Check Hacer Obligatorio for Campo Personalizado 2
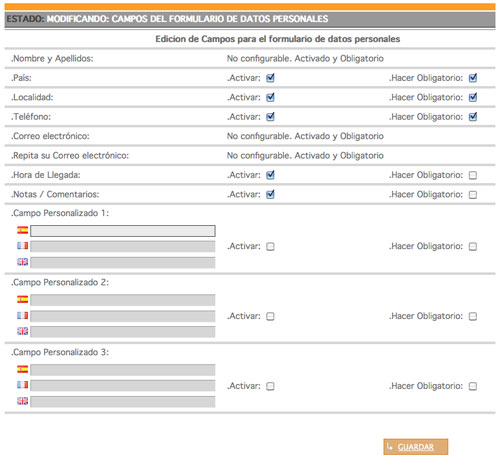The image size is (500, 462). pos(473,316)
